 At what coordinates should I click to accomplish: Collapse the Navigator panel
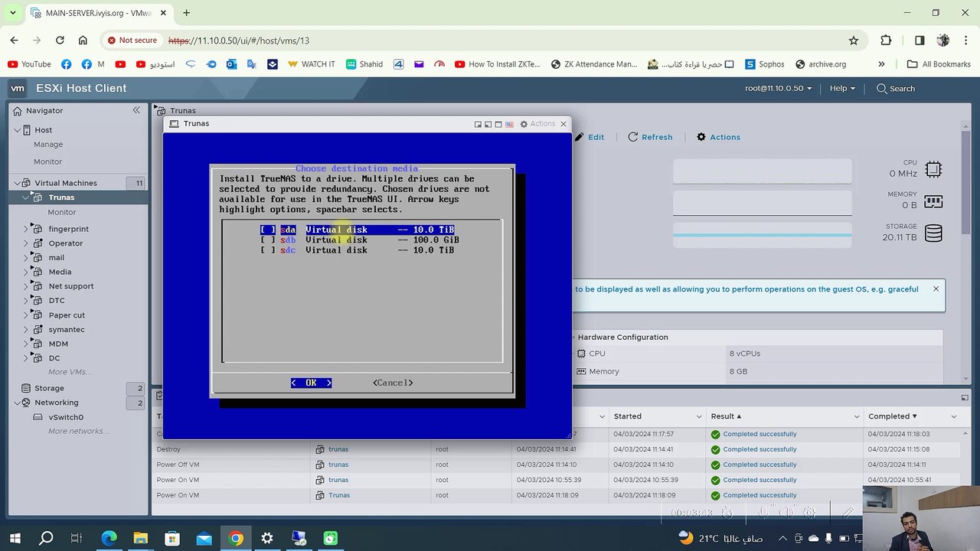(x=136, y=110)
